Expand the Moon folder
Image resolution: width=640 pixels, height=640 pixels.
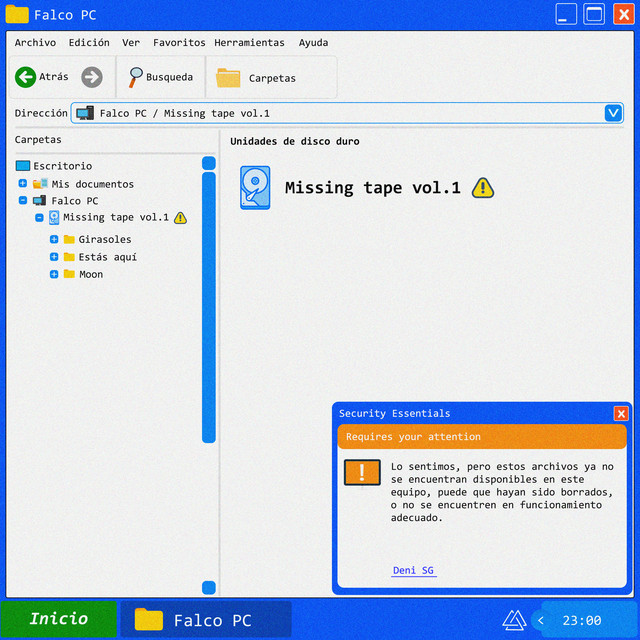tap(54, 274)
